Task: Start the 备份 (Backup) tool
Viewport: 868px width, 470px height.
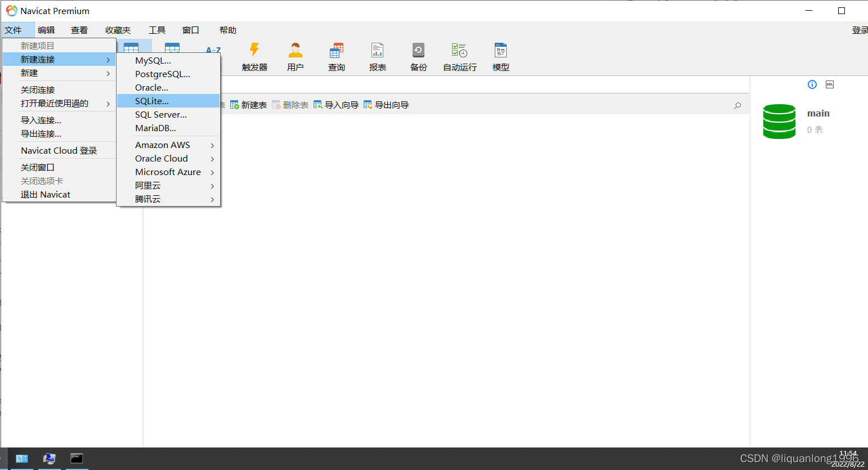Action: tap(418, 56)
